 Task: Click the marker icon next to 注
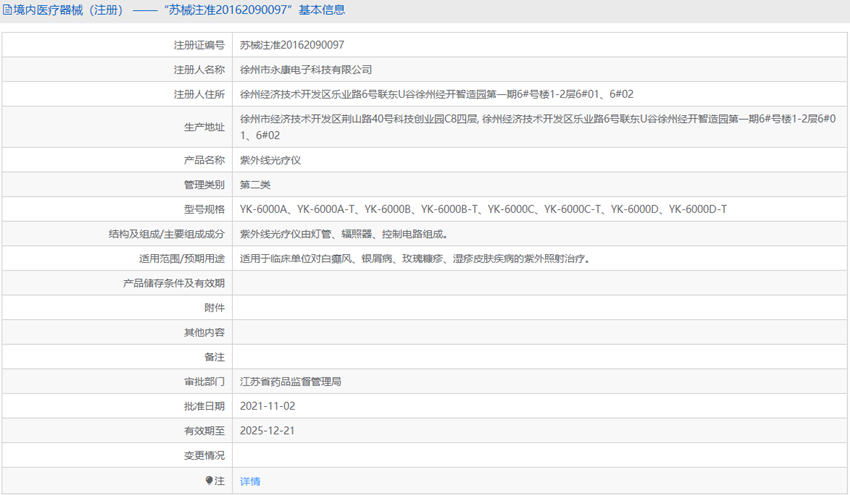point(210,481)
